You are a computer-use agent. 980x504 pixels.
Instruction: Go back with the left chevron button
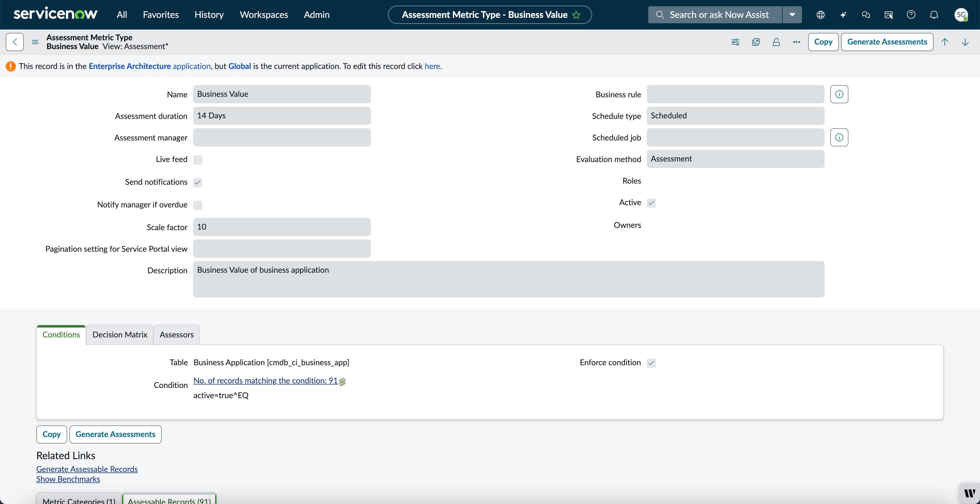coord(15,42)
